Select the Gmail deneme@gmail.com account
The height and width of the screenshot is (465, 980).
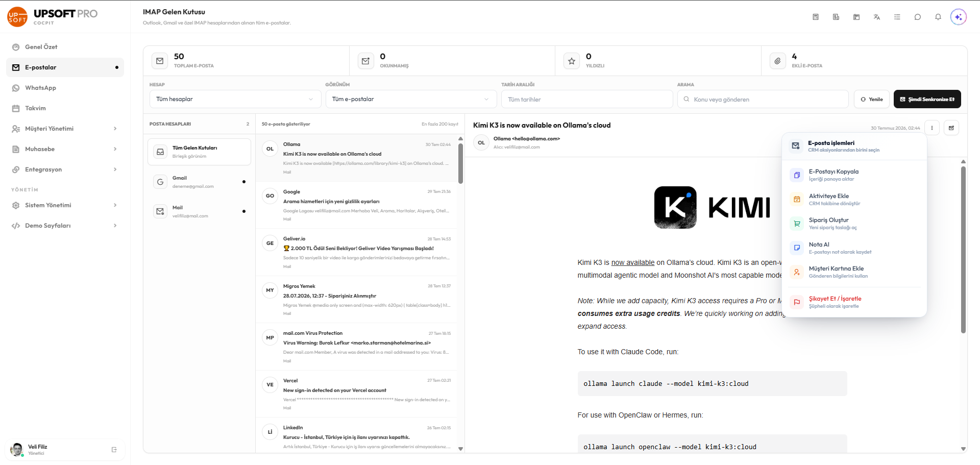click(199, 182)
